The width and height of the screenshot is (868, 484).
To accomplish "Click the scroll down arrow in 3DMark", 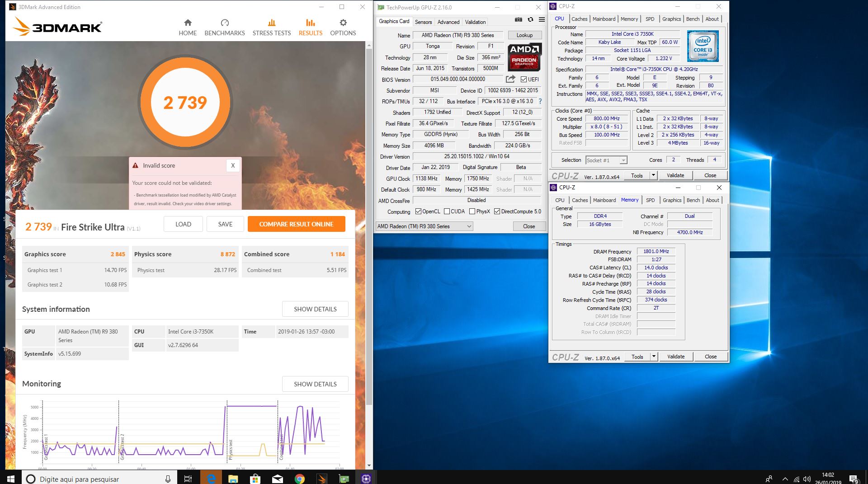I will [369, 465].
